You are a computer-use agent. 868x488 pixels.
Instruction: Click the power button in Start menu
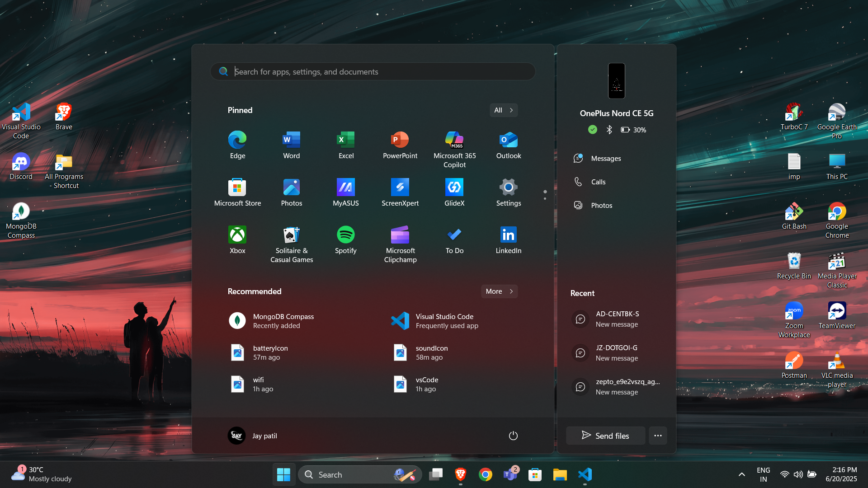pos(513,436)
